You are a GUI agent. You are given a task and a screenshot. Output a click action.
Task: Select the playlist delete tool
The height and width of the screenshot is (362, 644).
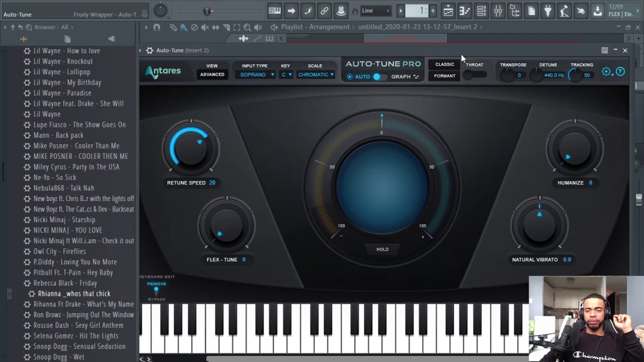point(194,27)
